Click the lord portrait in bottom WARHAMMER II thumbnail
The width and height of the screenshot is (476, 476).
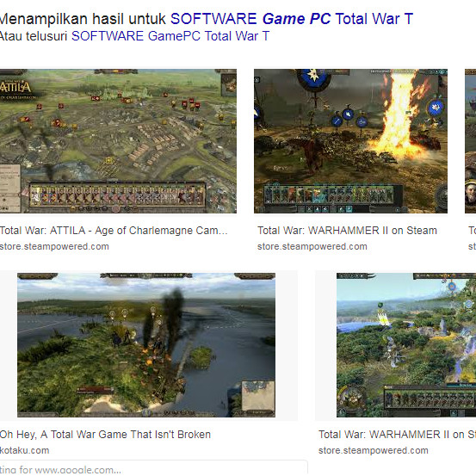[x=351, y=399]
